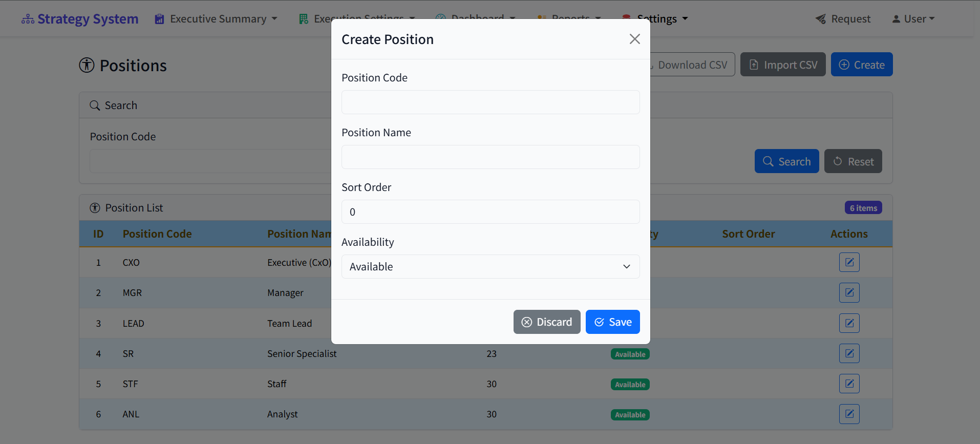The height and width of the screenshot is (444, 980).
Task: Click the Request paper plane icon
Action: pyautogui.click(x=821, y=19)
